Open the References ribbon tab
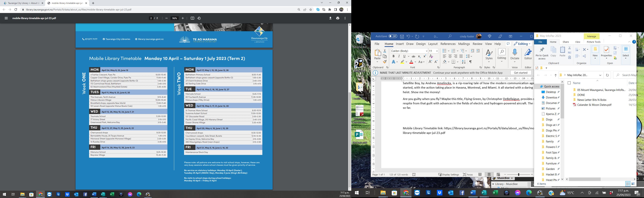Screen dimensions: 644x198 click(x=448, y=44)
